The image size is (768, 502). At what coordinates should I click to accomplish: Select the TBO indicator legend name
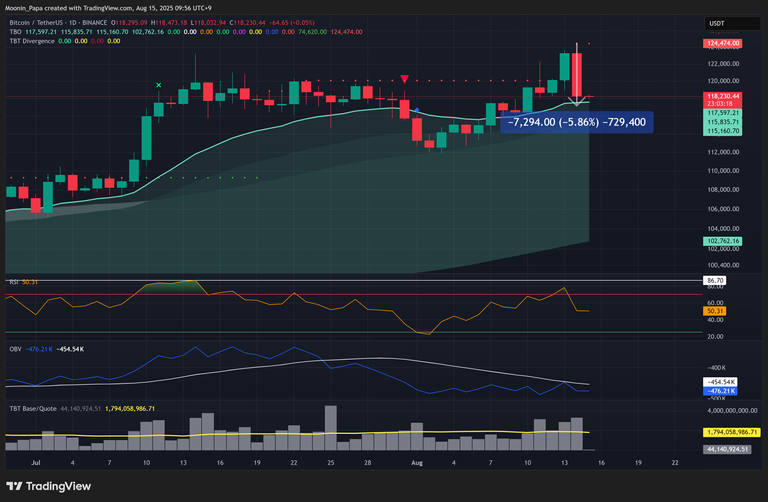[x=15, y=32]
